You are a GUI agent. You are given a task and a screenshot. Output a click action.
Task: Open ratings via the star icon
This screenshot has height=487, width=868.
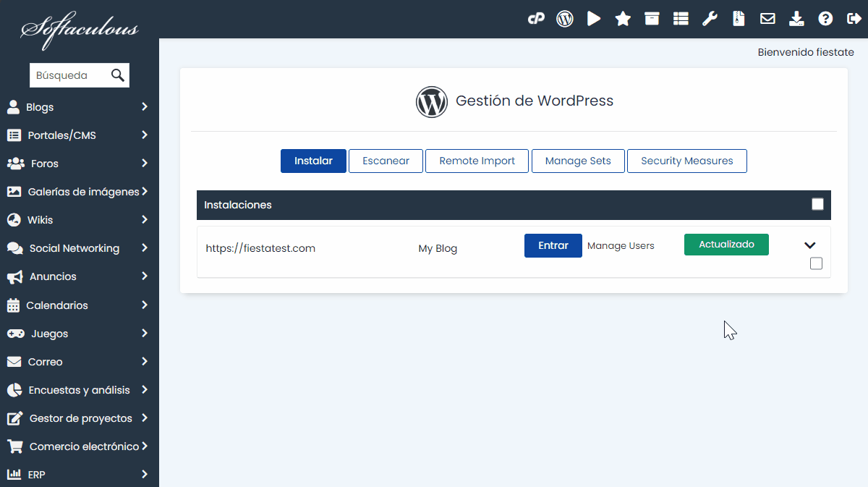(x=623, y=19)
